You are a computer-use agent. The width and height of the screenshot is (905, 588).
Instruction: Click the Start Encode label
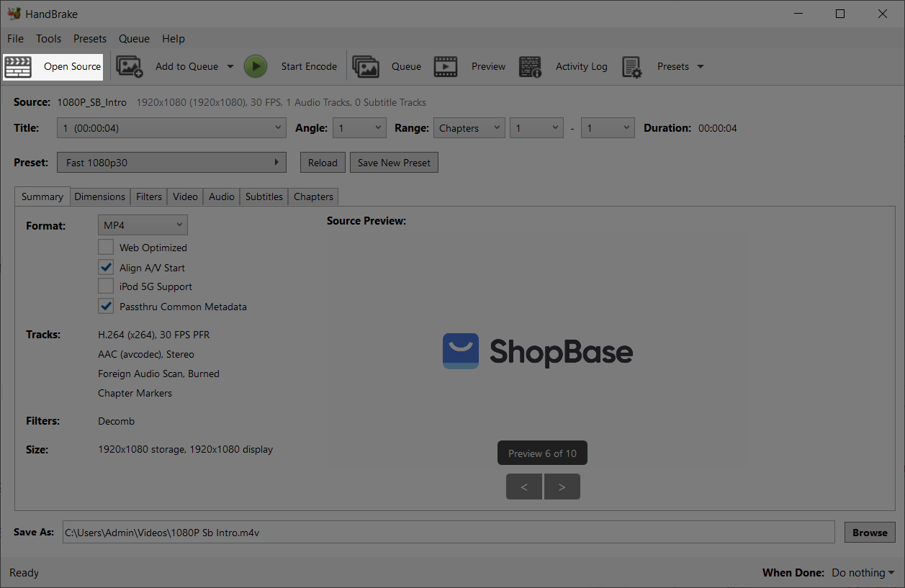click(x=309, y=66)
